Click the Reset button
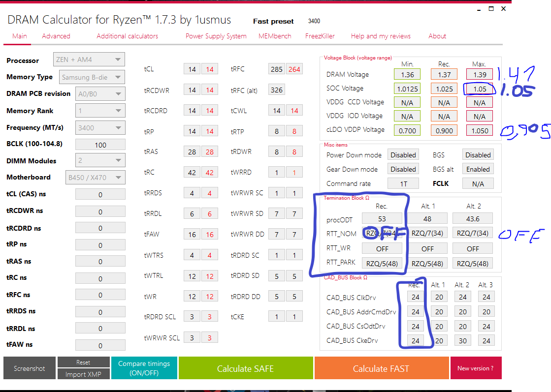 click(83, 362)
